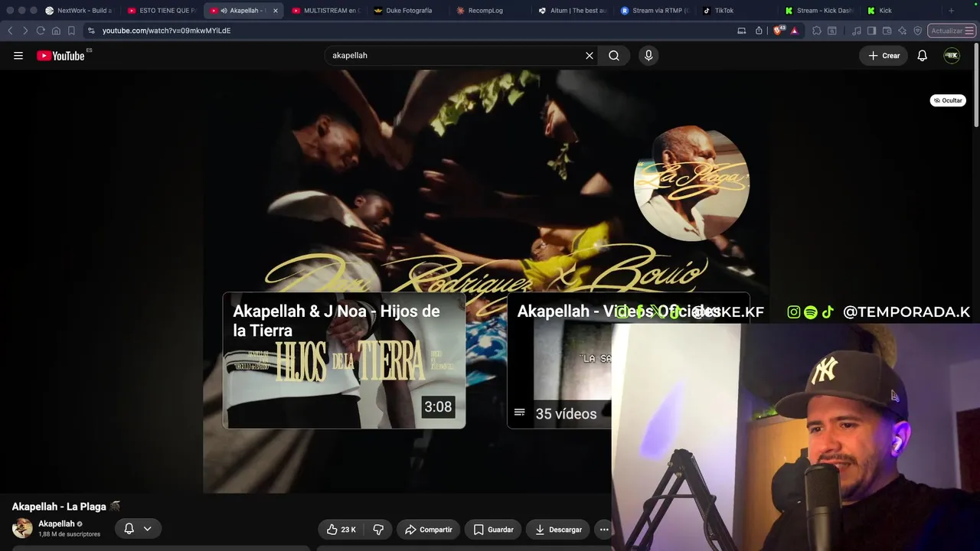980x551 pixels.
Task: Open the Akapellah channel avatar
Action: coord(22,528)
